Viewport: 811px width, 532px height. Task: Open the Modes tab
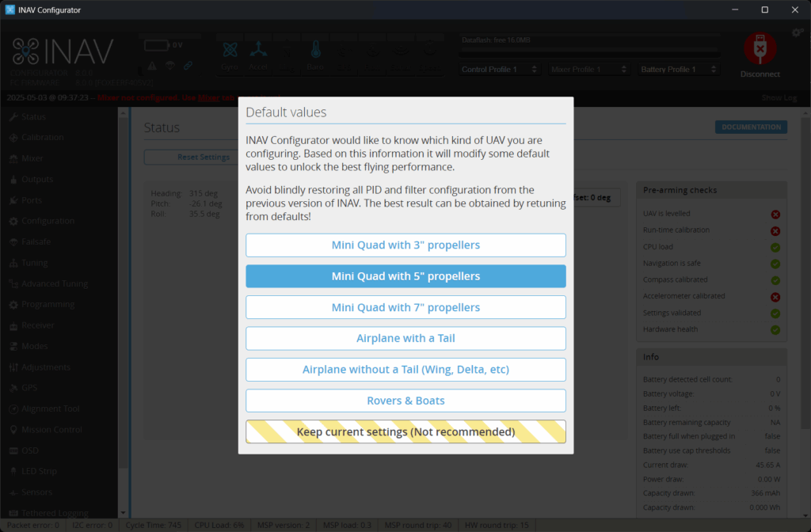59,347
